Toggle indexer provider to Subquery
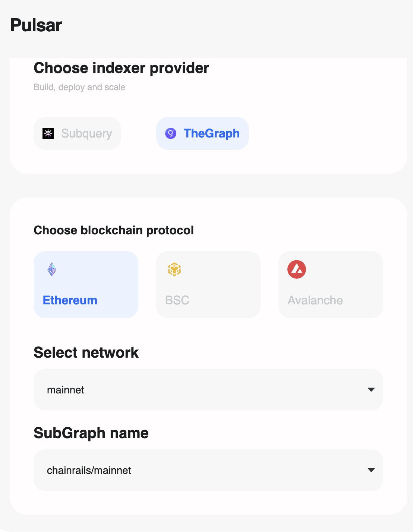Screen dimensions: 413x532 click(77, 133)
